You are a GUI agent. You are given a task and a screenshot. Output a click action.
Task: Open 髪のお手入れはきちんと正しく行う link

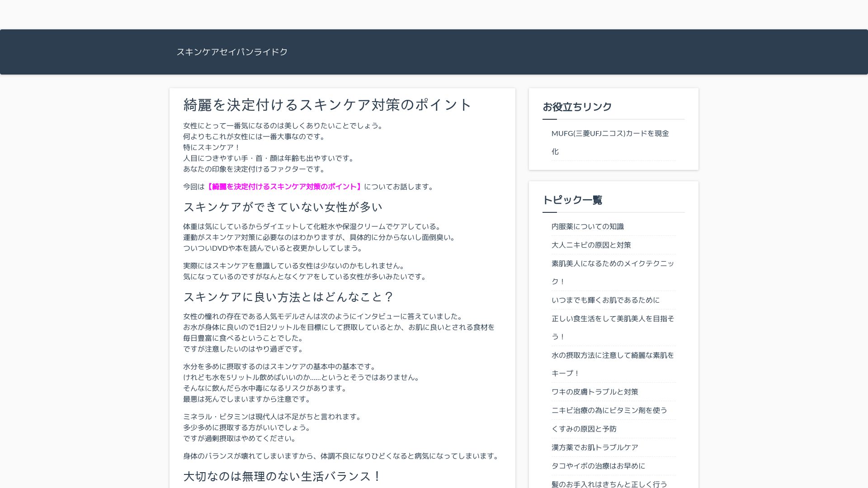coord(609,484)
